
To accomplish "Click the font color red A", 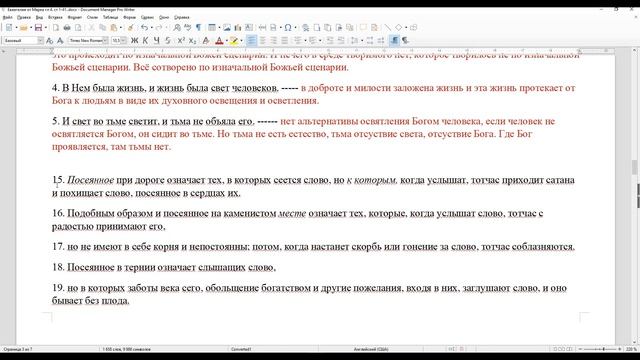I will point(219,40).
